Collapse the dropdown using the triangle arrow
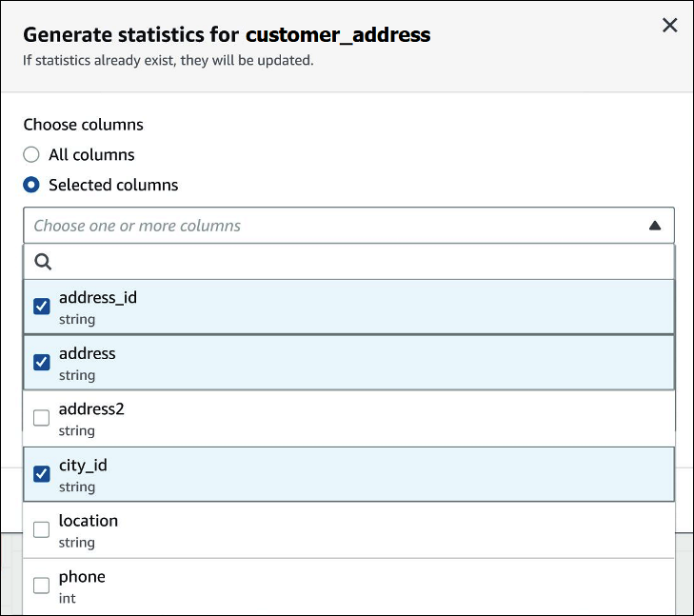 (654, 226)
